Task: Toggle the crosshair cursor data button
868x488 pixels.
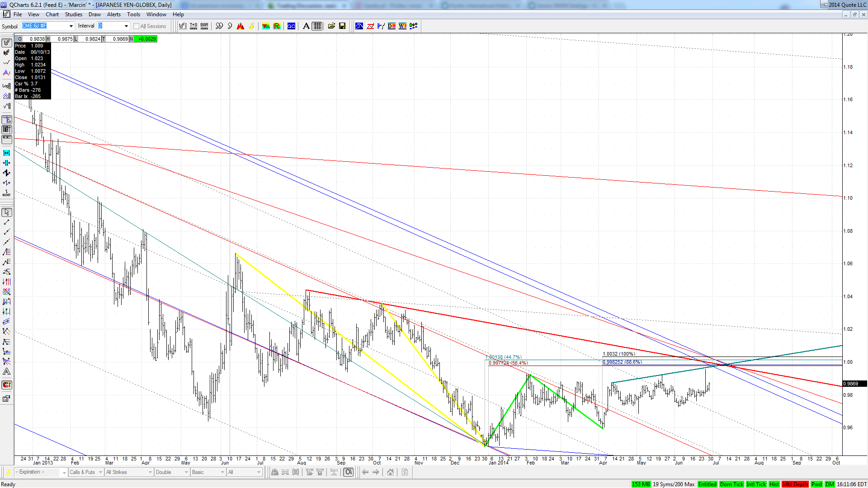Action: [x=6, y=120]
